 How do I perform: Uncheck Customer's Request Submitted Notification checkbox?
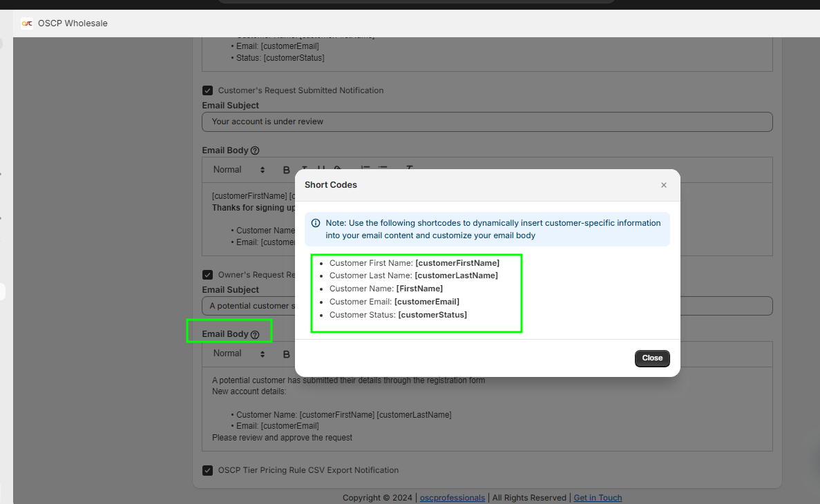(207, 90)
